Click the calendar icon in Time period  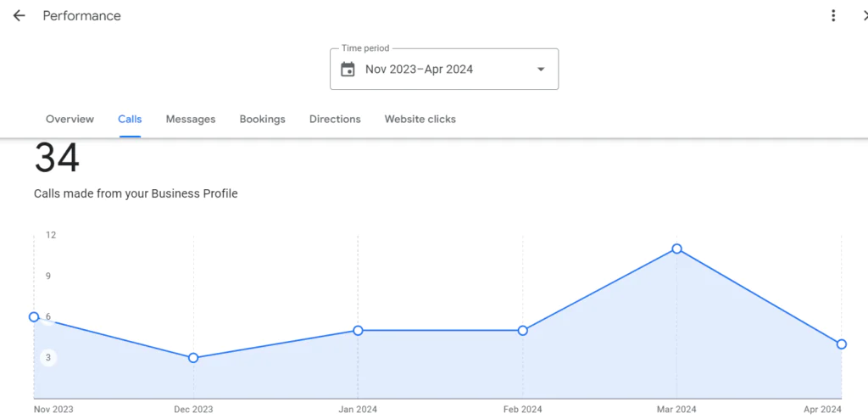point(348,70)
